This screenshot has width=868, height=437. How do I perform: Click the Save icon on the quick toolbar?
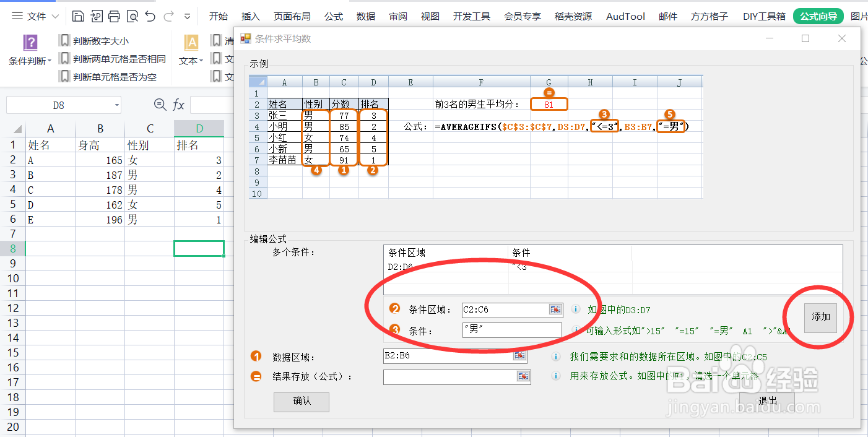tap(78, 17)
